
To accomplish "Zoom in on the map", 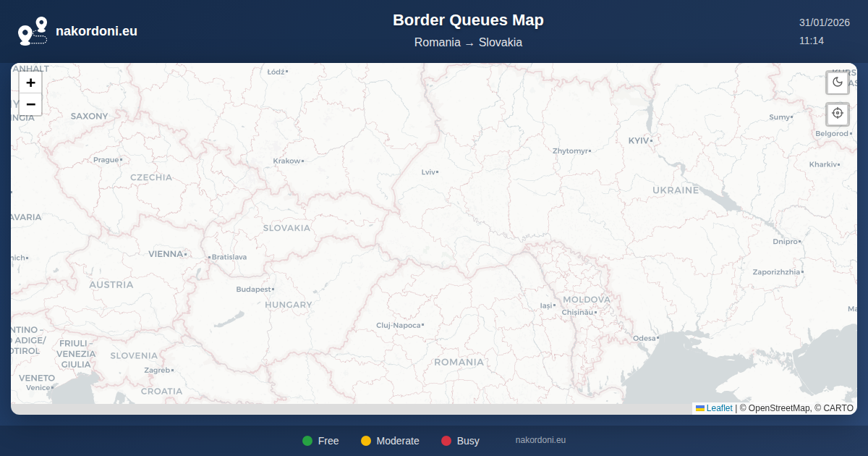I will tap(30, 83).
